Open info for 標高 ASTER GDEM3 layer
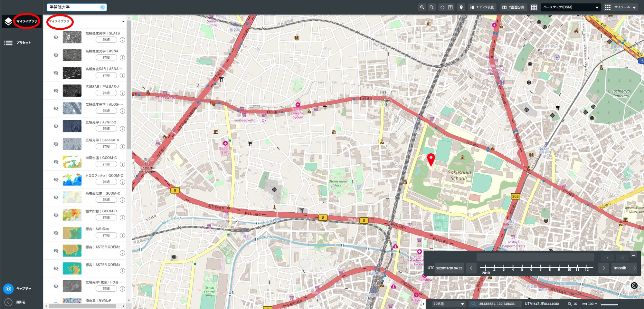This screenshot has width=644, height=309. (122, 271)
